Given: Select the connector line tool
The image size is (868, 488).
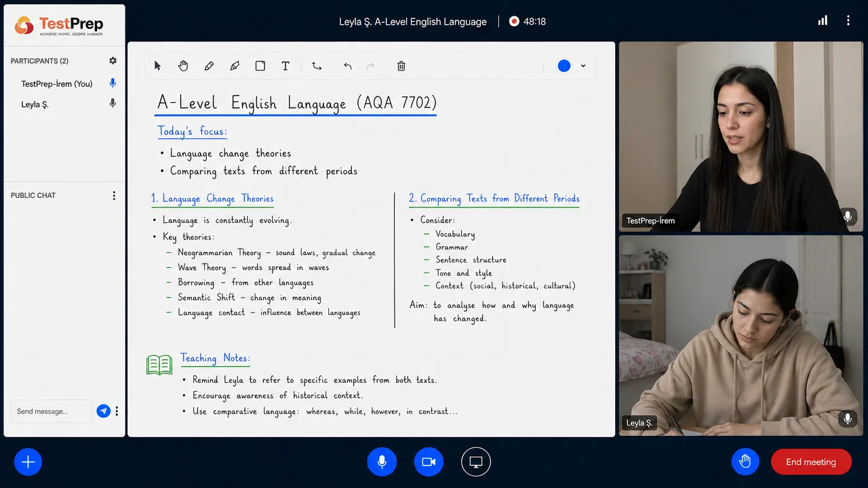Looking at the screenshot, I should tap(317, 66).
